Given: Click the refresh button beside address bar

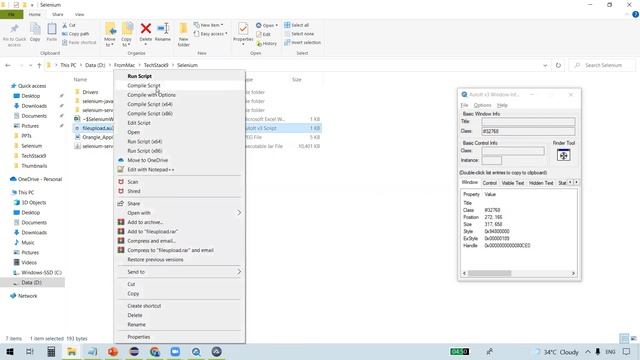Looking at the screenshot, I should pyautogui.click(x=558, y=65).
